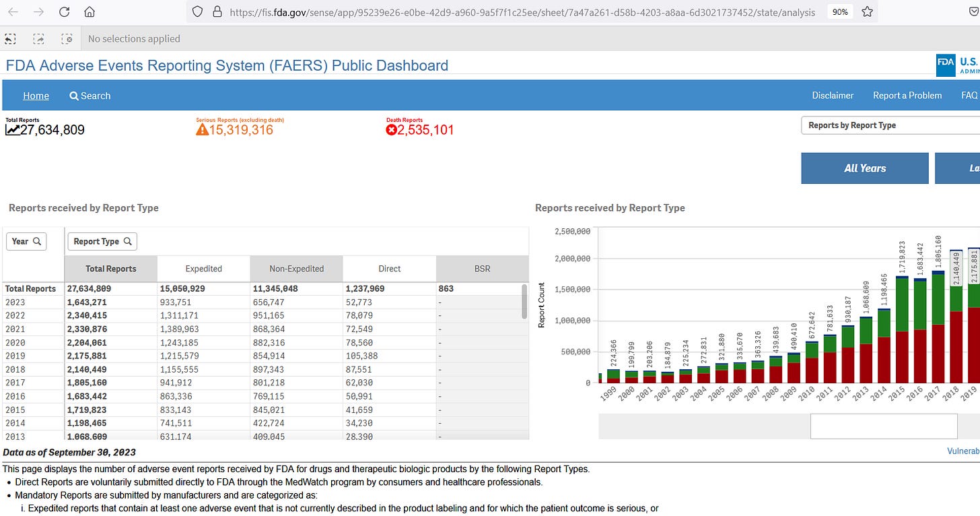980x516 pixels.
Task: Click the Total Reports trend icon
Action: pyautogui.click(x=12, y=130)
